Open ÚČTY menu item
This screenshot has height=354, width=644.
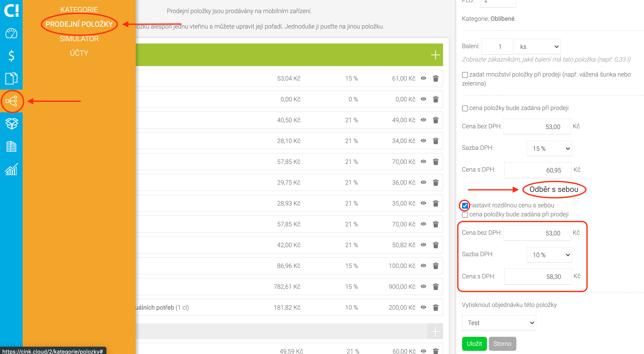click(x=79, y=53)
